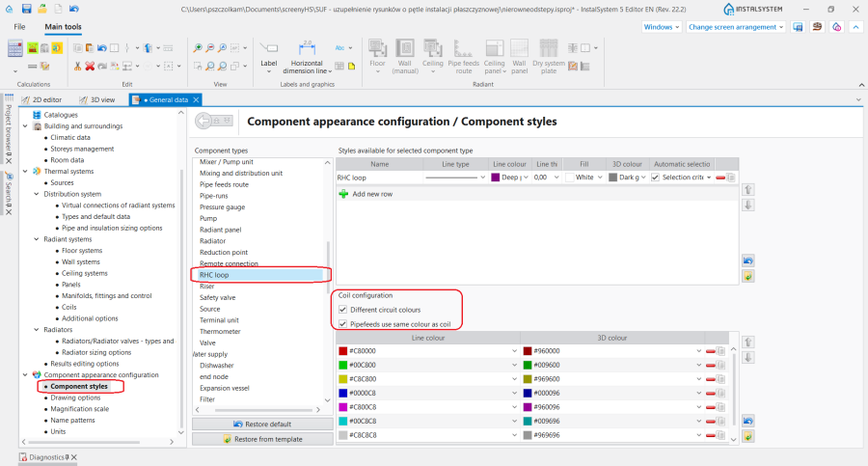Click the green Add new row plus icon
Screen dimensions: 868x466
click(343, 194)
